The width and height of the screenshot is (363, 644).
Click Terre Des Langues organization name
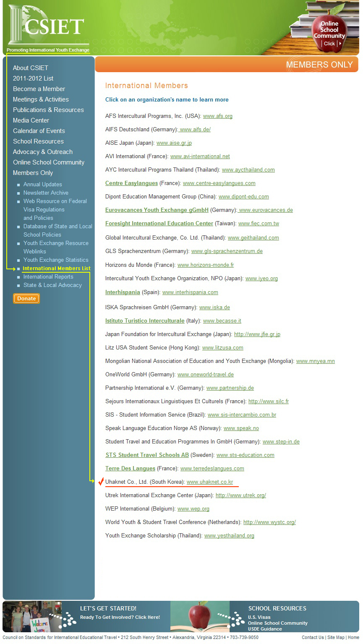coord(130,468)
